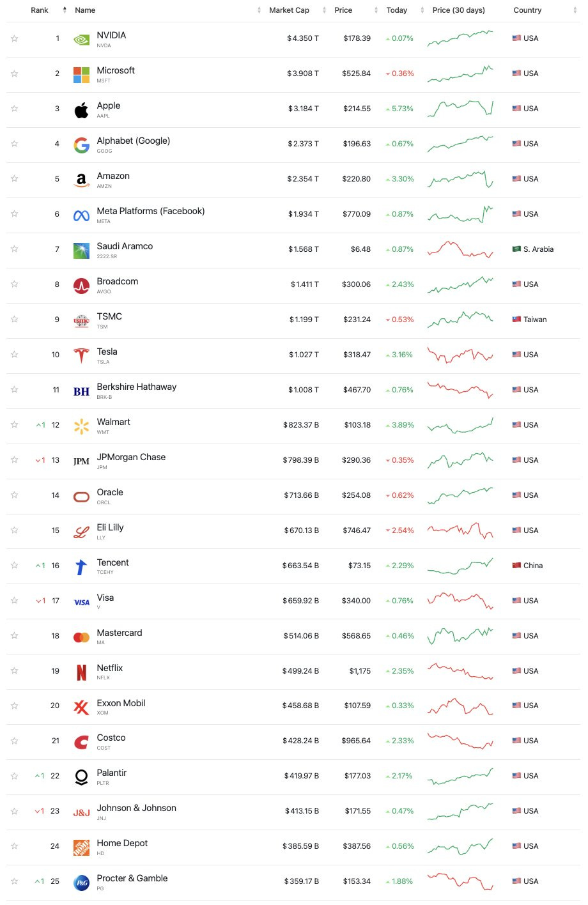The height and width of the screenshot is (905, 588).
Task: Click the Mastercard logo icon
Action: click(x=81, y=636)
